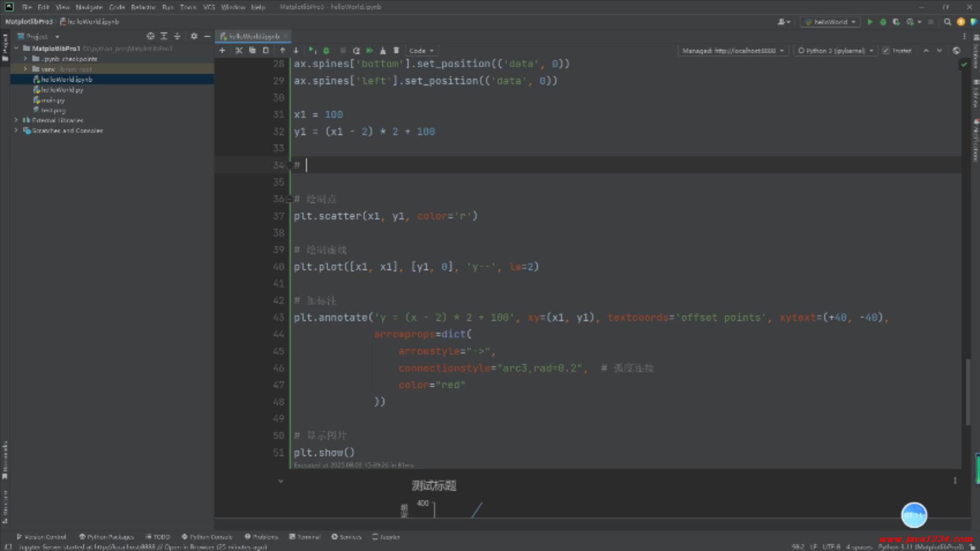Viewport: 980px width, 551px height.
Task: Open the Python 3 ipykernel dropdown
Action: click(x=836, y=51)
